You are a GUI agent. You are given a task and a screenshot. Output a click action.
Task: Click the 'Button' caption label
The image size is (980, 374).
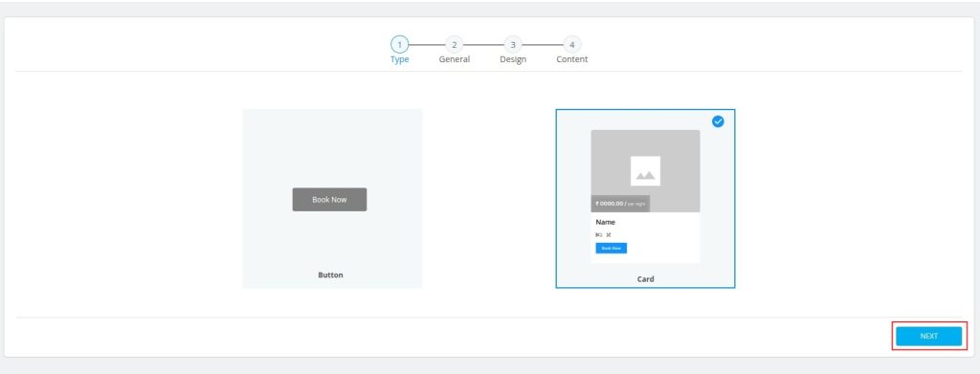[x=330, y=275]
